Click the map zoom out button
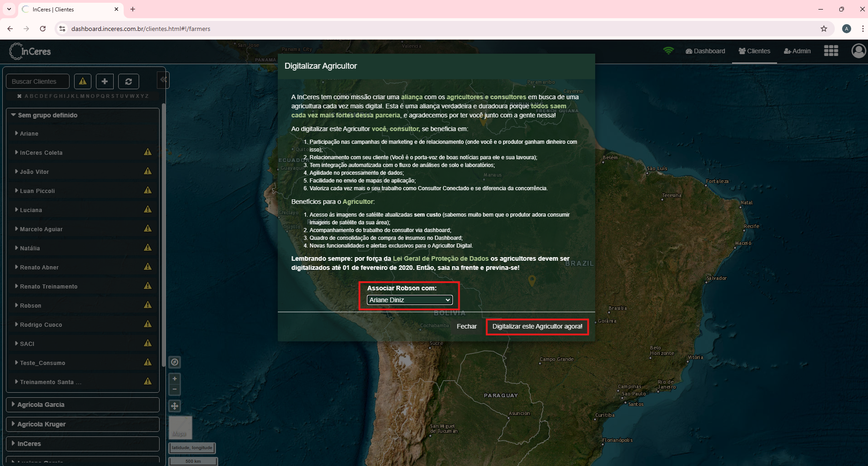This screenshot has height=466, width=868. point(175,390)
